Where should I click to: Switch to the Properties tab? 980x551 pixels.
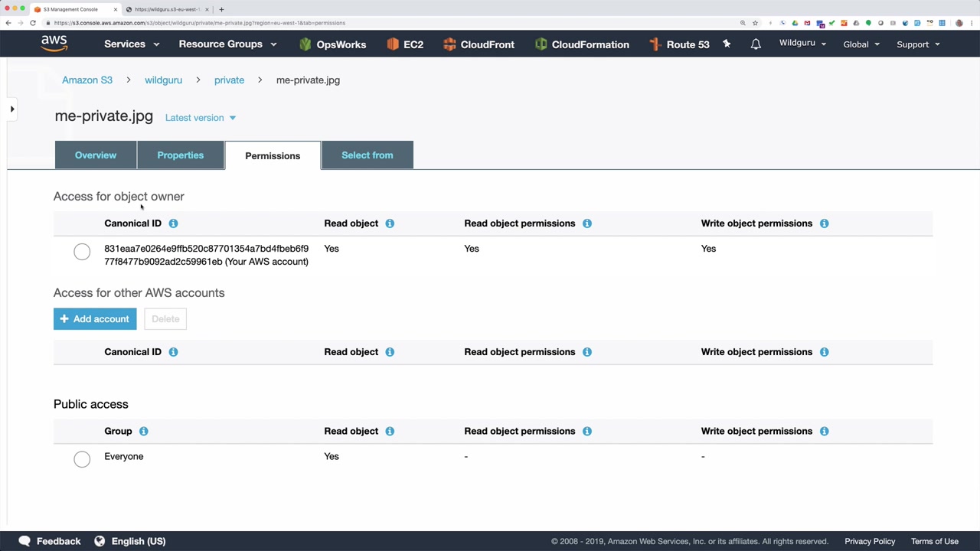pos(181,155)
